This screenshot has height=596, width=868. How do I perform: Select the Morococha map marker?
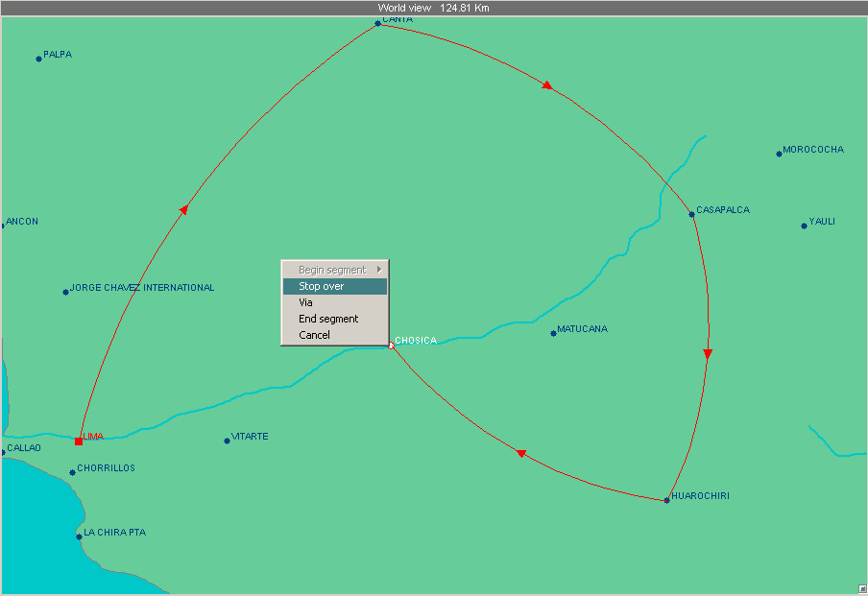coord(779,154)
